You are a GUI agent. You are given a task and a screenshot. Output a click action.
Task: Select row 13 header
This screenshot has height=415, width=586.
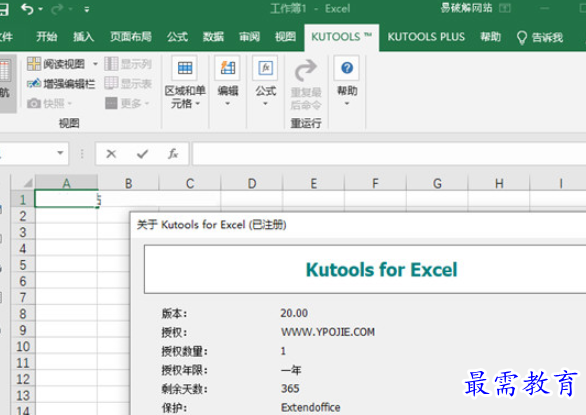(23, 395)
